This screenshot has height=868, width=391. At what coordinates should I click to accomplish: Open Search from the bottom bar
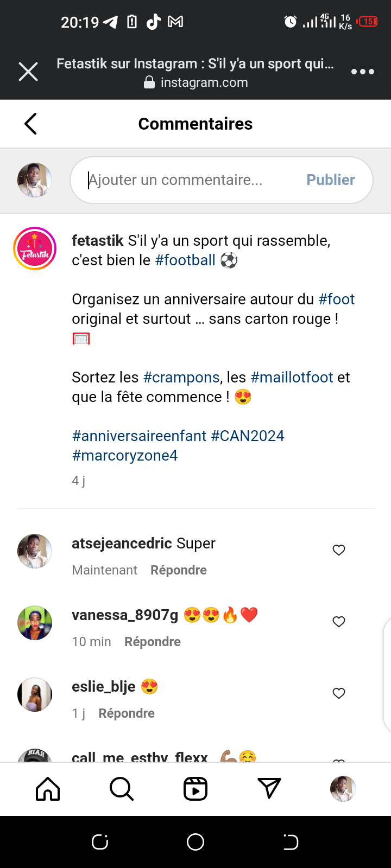tap(121, 789)
